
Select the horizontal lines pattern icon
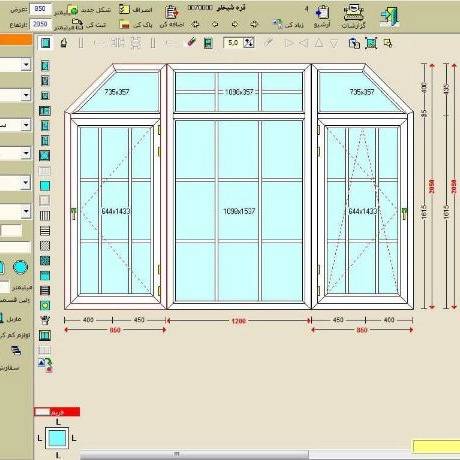click(45, 231)
